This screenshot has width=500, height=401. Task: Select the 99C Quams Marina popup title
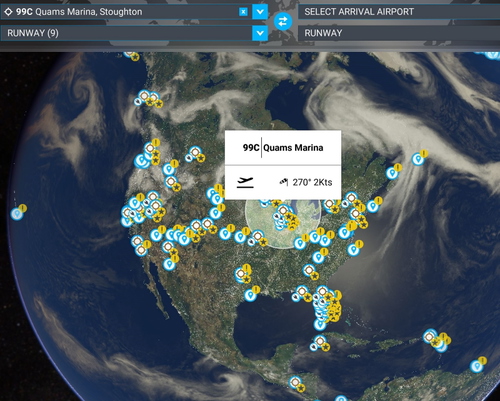coord(283,148)
